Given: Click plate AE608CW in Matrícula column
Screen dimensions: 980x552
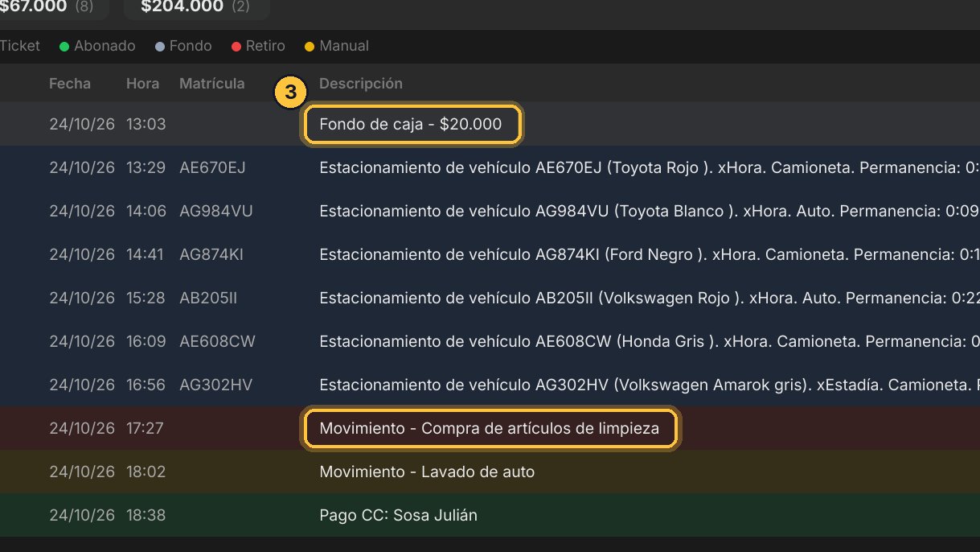Looking at the screenshot, I should point(217,341).
